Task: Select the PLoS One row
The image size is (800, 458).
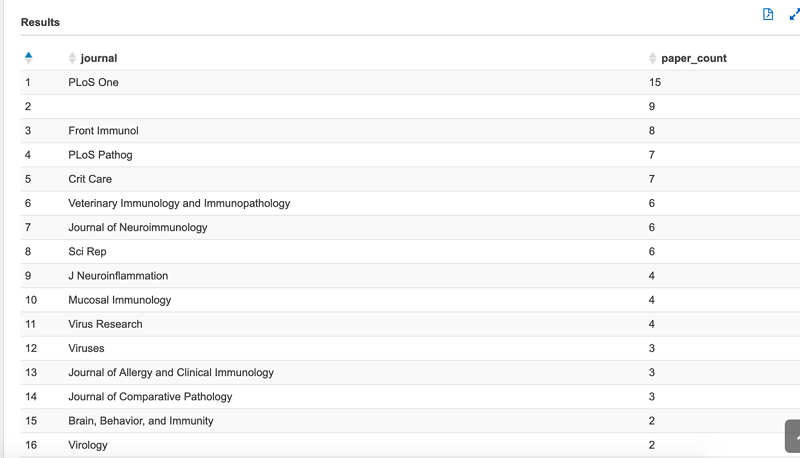Action: [410, 83]
